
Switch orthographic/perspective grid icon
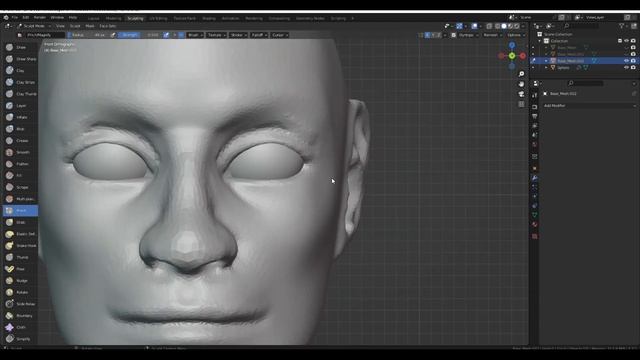coord(521,104)
